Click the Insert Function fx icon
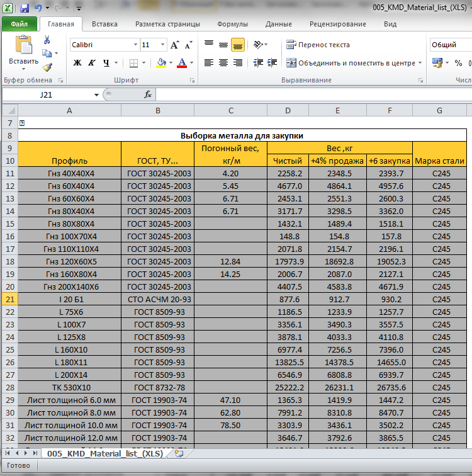This screenshot has width=472, height=476. 148,94
